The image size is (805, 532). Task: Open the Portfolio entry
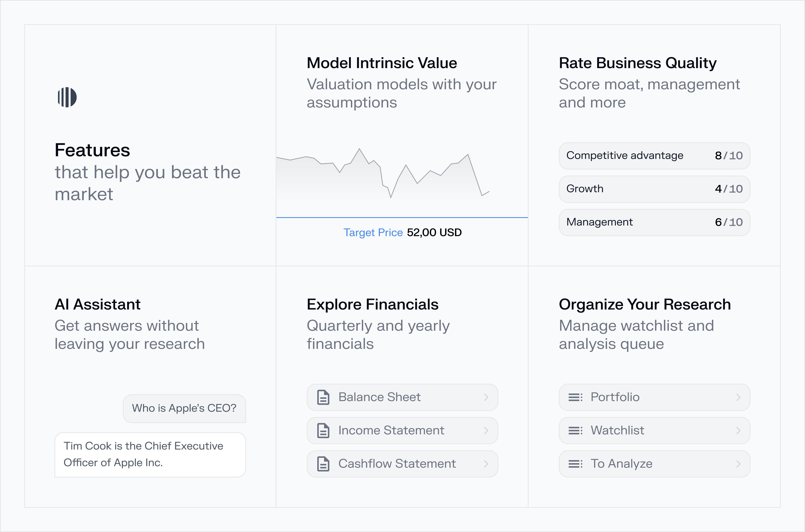654,397
